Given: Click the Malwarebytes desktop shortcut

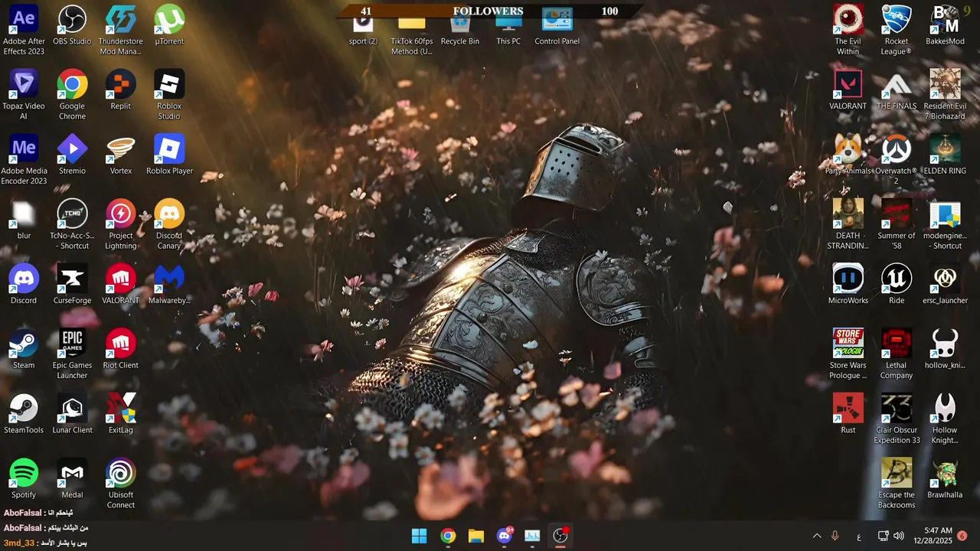Looking at the screenshot, I should tap(169, 285).
